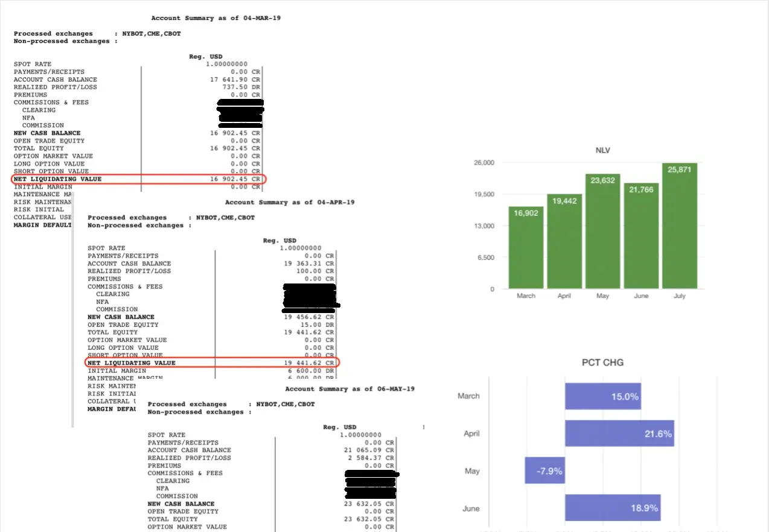Image resolution: width=769 pixels, height=532 pixels.
Task: Select the 21.6% April percent change bar
Action: tap(619, 434)
